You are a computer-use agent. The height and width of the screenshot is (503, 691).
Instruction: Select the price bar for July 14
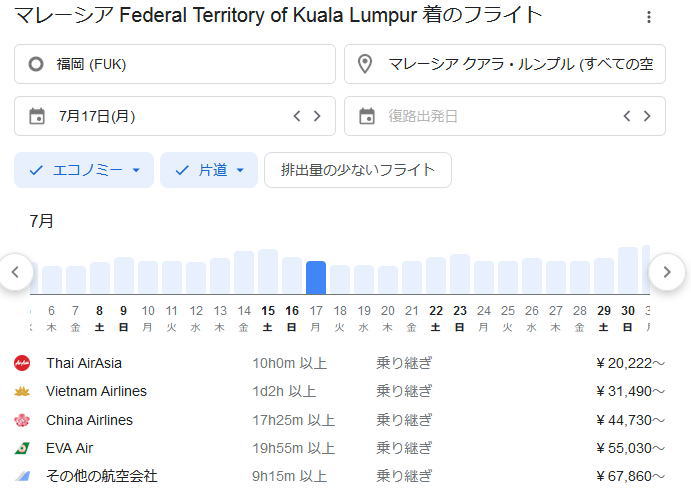(x=244, y=273)
